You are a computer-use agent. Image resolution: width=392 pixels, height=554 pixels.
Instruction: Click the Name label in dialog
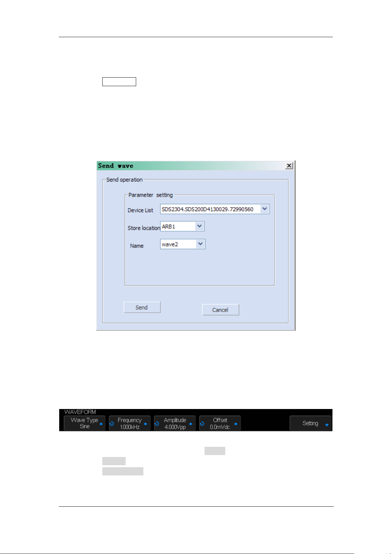click(x=137, y=246)
